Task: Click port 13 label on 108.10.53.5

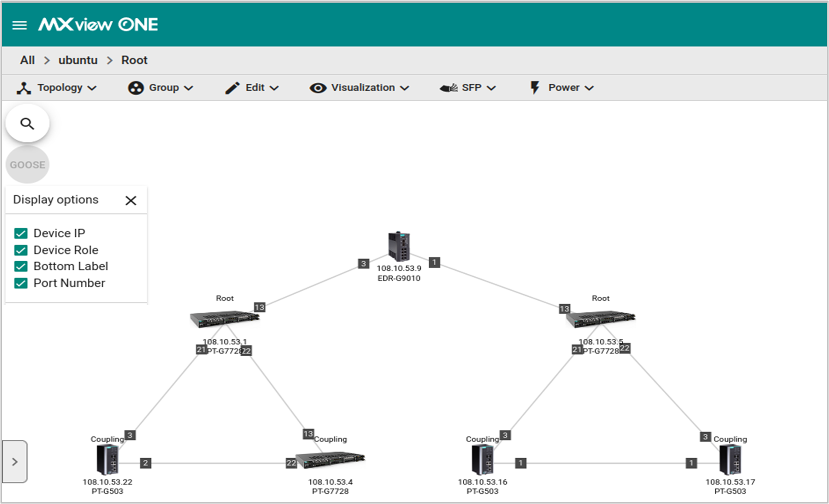Action: 564,309
